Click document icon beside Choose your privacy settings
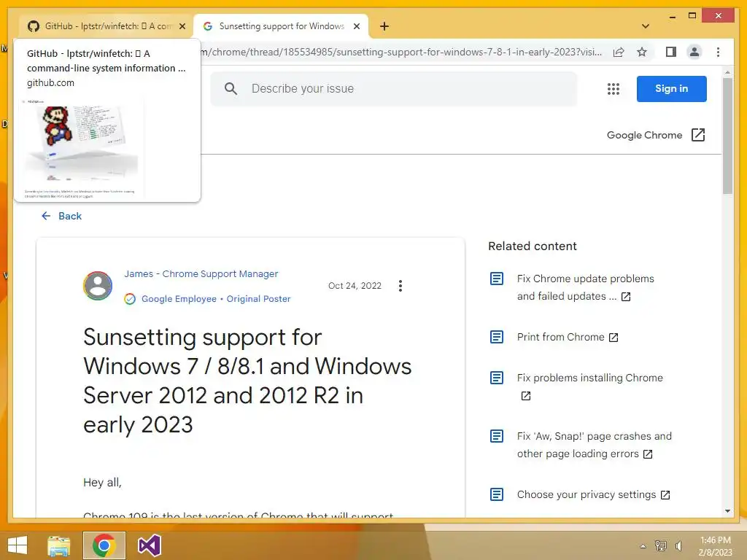Screen dimensions: 747x560 pyautogui.click(x=496, y=495)
